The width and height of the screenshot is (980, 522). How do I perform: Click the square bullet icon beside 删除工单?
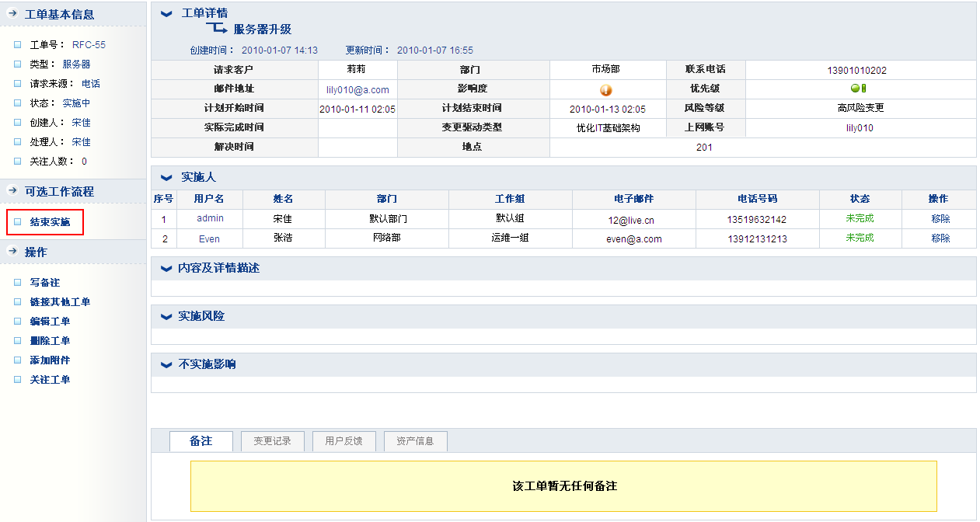click(x=18, y=341)
